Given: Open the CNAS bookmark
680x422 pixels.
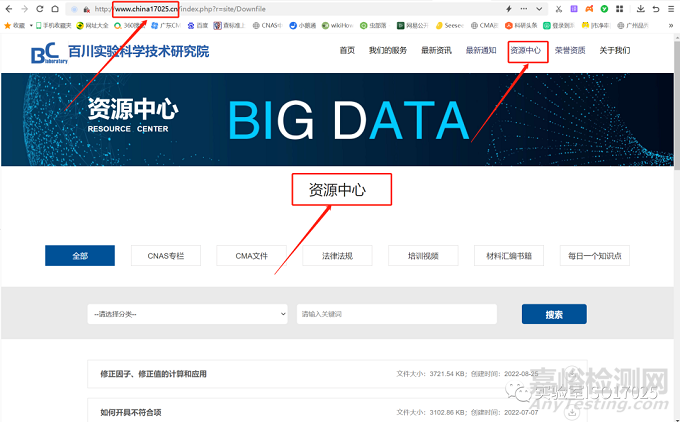Looking at the screenshot, I should 268,26.
